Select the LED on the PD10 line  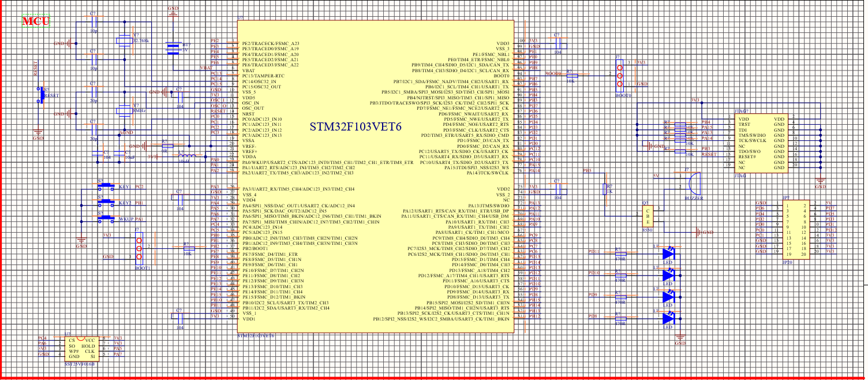pos(668,275)
